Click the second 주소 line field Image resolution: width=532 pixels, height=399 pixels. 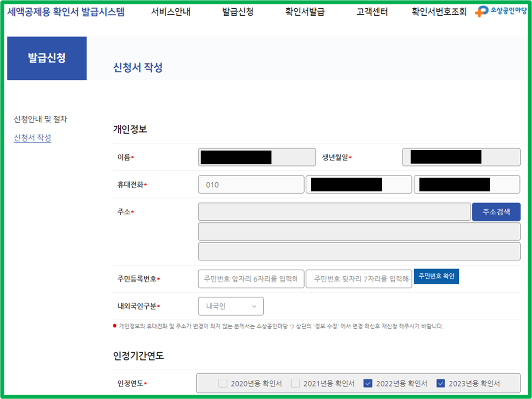point(359,232)
